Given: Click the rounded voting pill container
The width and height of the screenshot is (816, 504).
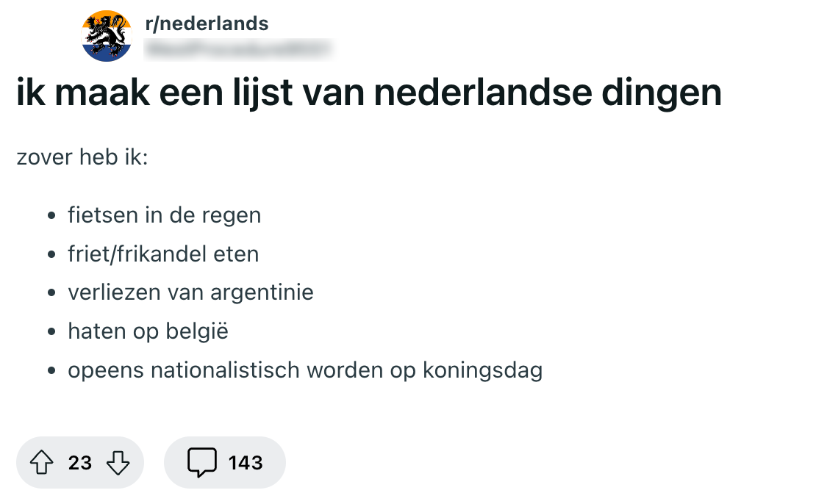Looking at the screenshot, I should click(x=80, y=463).
